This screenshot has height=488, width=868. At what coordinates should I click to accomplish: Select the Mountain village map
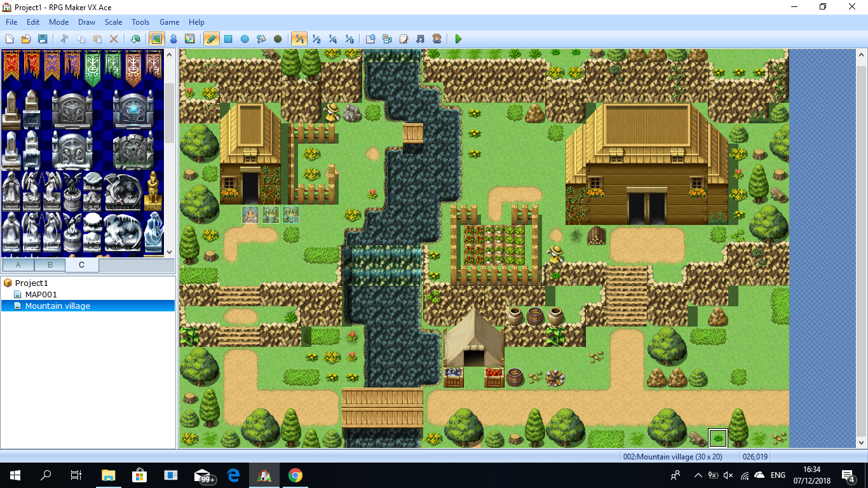57,306
